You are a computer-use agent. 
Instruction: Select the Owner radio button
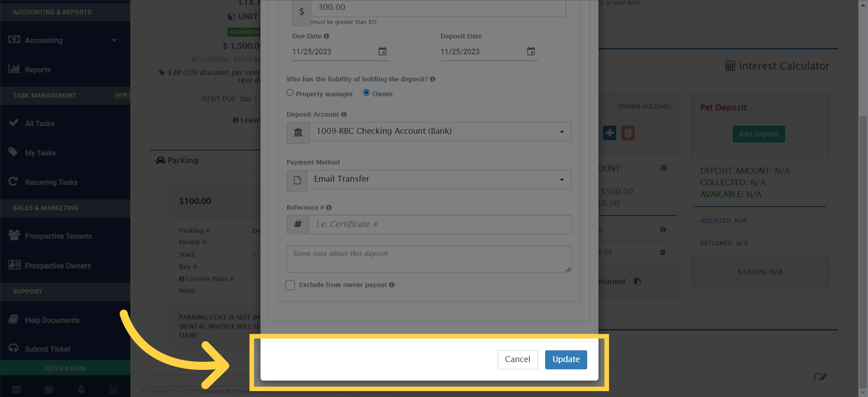coord(366,93)
